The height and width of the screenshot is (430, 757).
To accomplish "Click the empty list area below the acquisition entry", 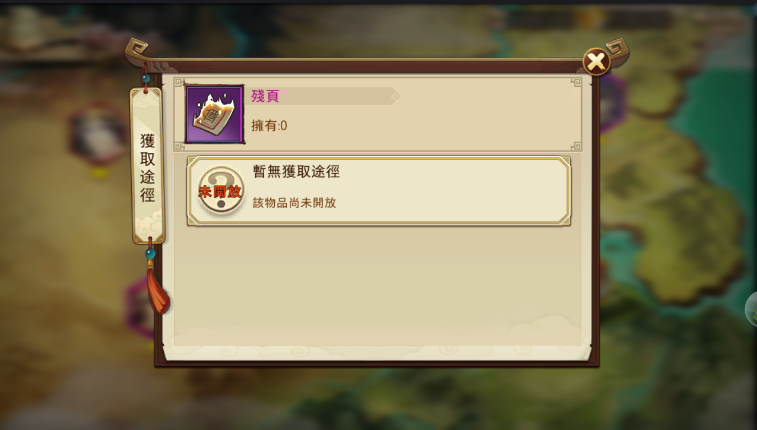I will 378,285.
